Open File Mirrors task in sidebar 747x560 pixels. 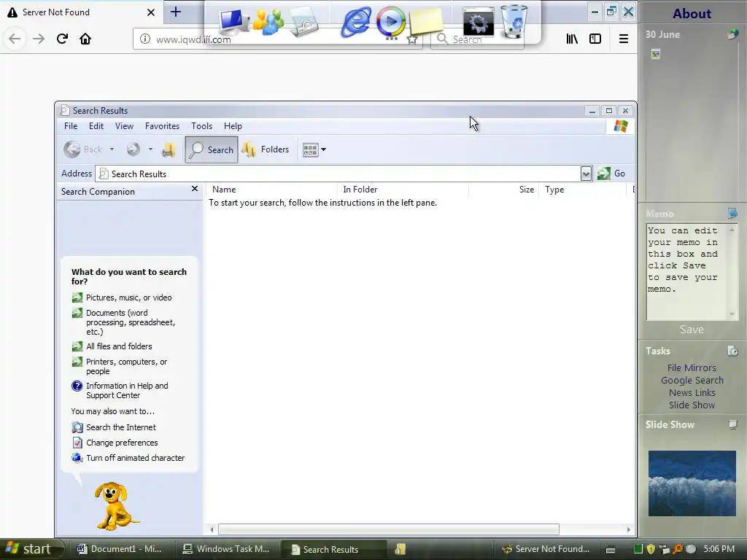(x=692, y=367)
